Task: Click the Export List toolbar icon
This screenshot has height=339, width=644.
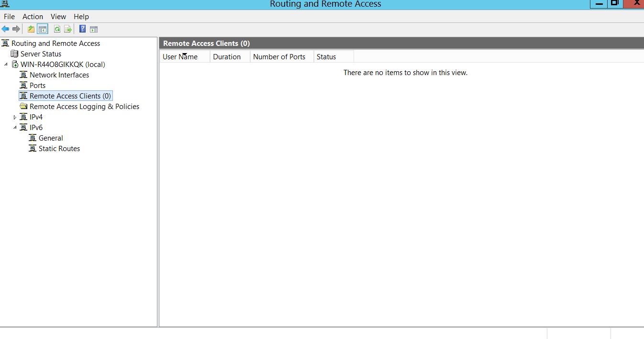Action: click(x=68, y=29)
